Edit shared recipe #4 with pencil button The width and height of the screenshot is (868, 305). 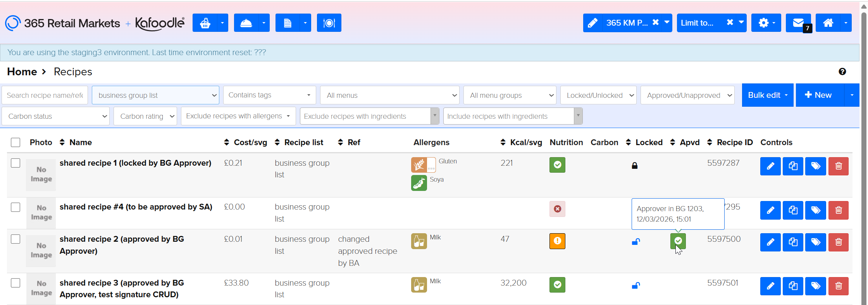coord(770,210)
